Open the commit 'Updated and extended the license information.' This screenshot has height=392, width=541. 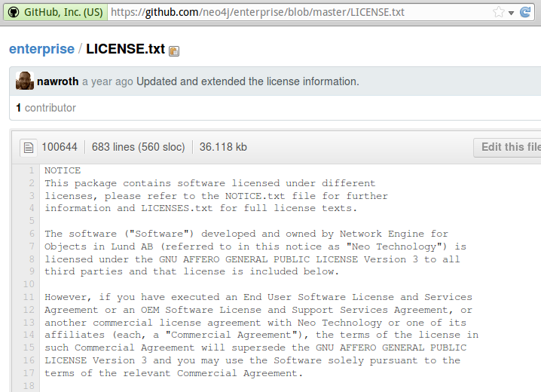248,81
